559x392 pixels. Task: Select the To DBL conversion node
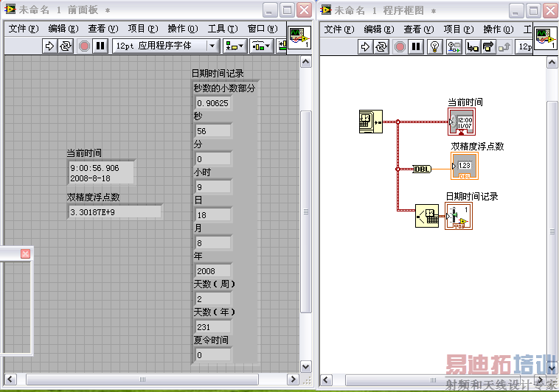click(x=422, y=169)
